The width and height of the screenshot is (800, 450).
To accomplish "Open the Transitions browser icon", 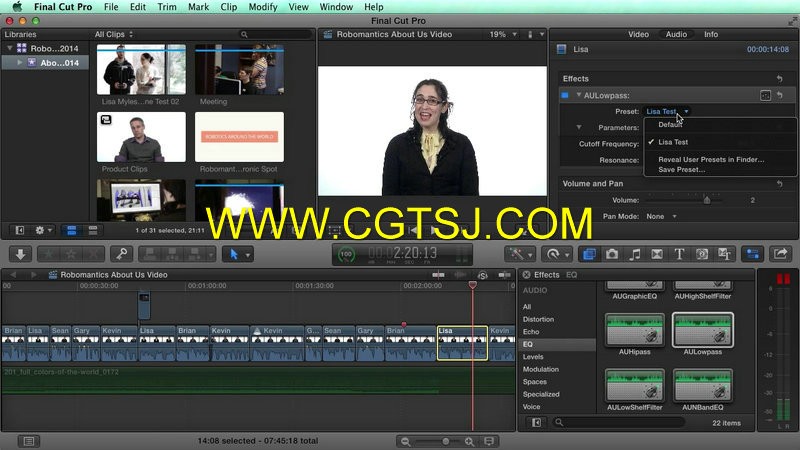I will (657, 254).
